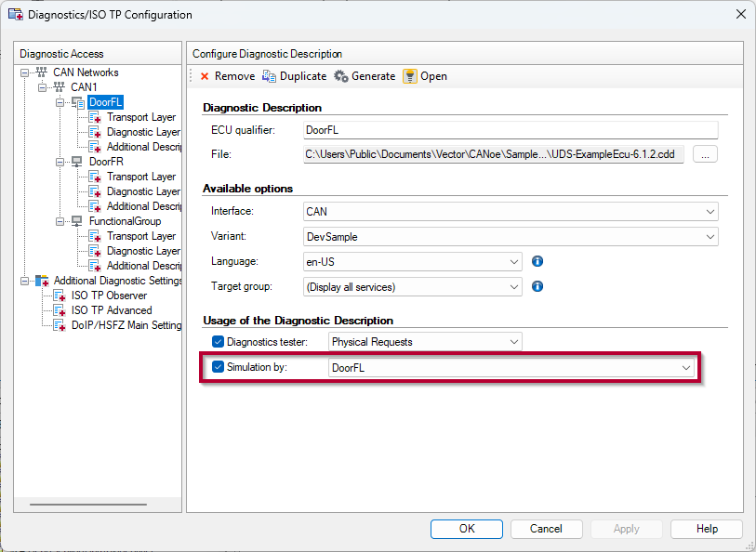756x552 pixels.
Task: Uncheck the Diagnostics tester checkbox
Action: tap(218, 342)
